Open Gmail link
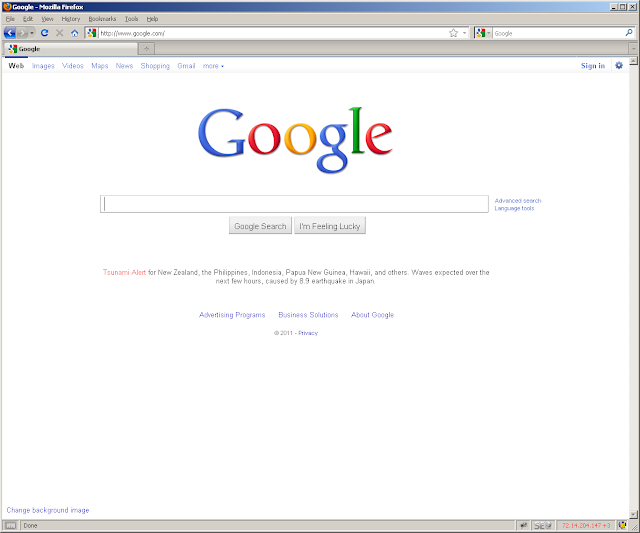640x533 pixels. (x=186, y=66)
